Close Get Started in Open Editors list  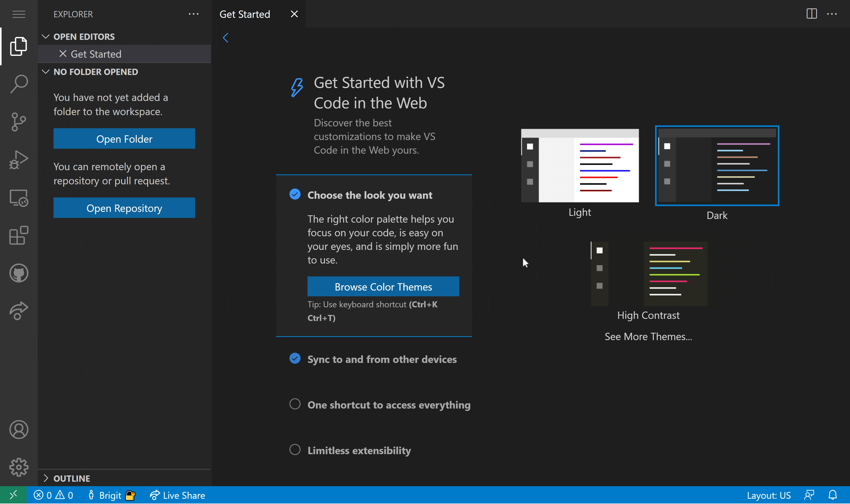pyautogui.click(x=63, y=54)
